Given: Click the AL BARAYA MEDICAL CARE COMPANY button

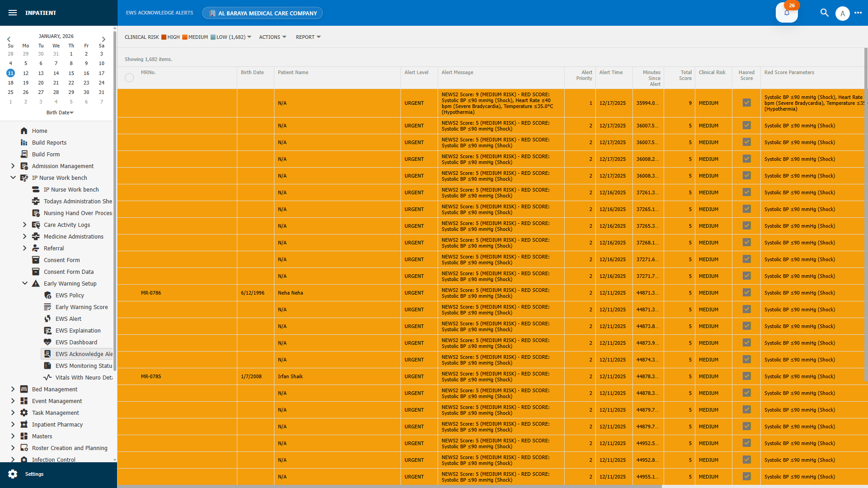Looking at the screenshot, I should coord(262,13).
